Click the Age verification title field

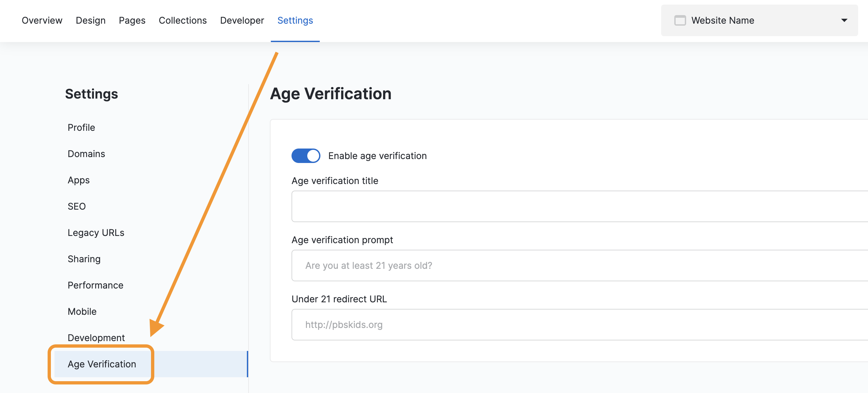tap(573, 206)
